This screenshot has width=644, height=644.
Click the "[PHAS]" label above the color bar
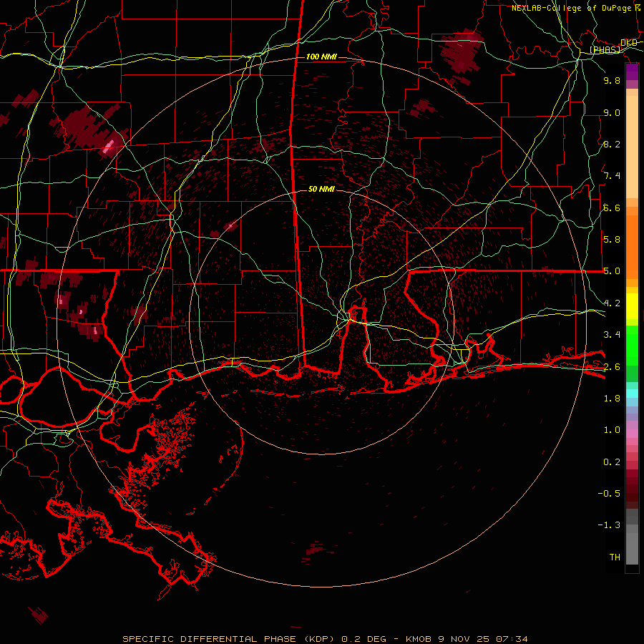pos(605,50)
